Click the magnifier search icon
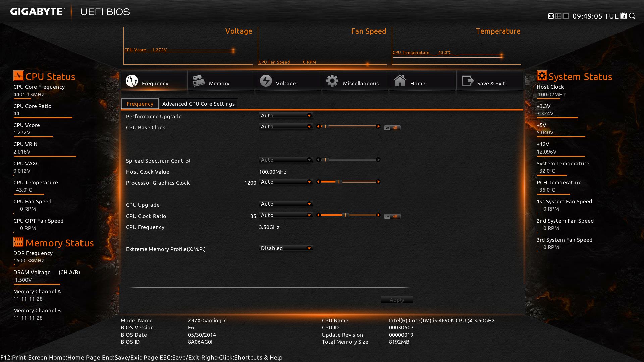The height and width of the screenshot is (362, 644). [x=632, y=16]
